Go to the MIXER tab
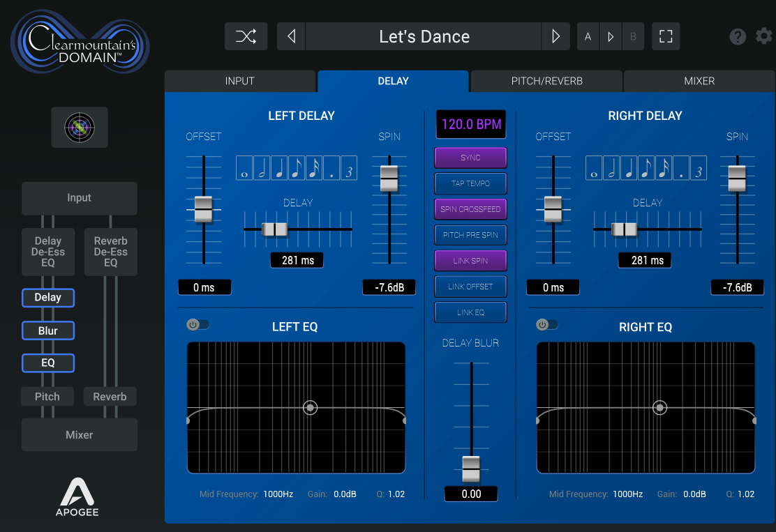 point(699,81)
